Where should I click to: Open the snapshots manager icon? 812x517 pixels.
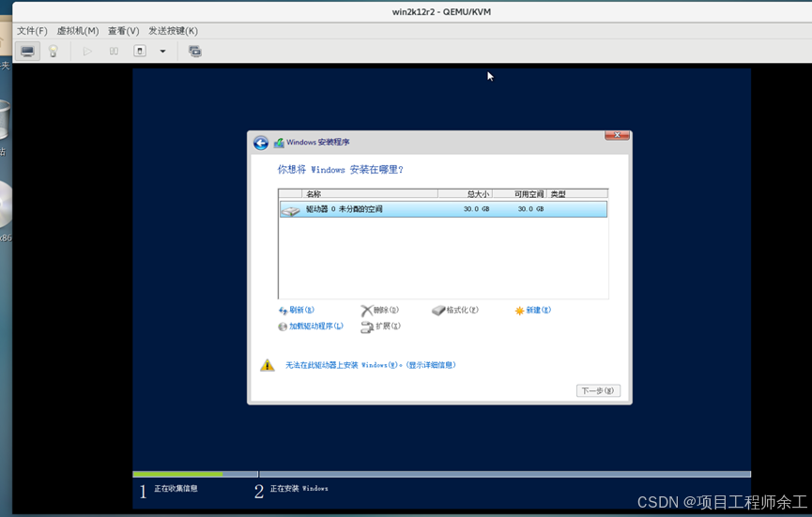194,52
